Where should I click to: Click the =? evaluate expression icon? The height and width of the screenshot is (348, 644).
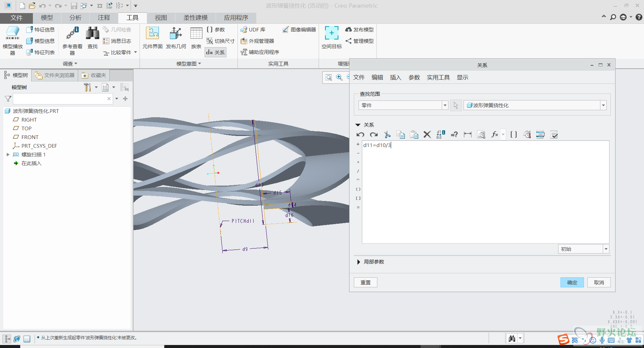click(454, 135)
